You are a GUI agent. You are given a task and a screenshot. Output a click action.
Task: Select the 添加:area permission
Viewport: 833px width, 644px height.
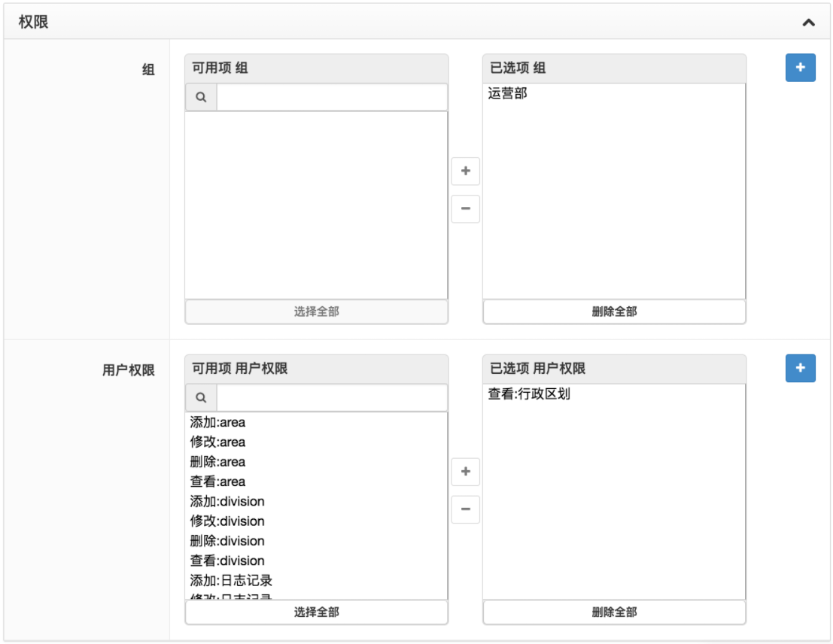click(x=317, y=422)
